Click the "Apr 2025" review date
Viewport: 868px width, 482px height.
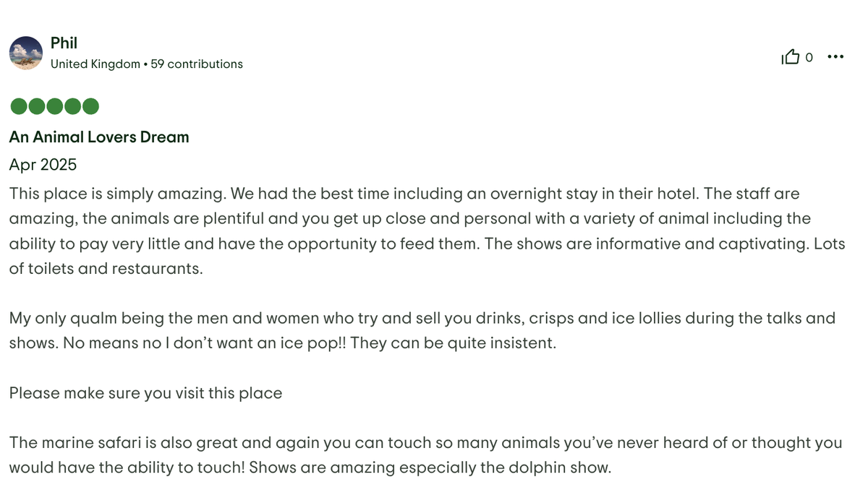click(43, 165)
